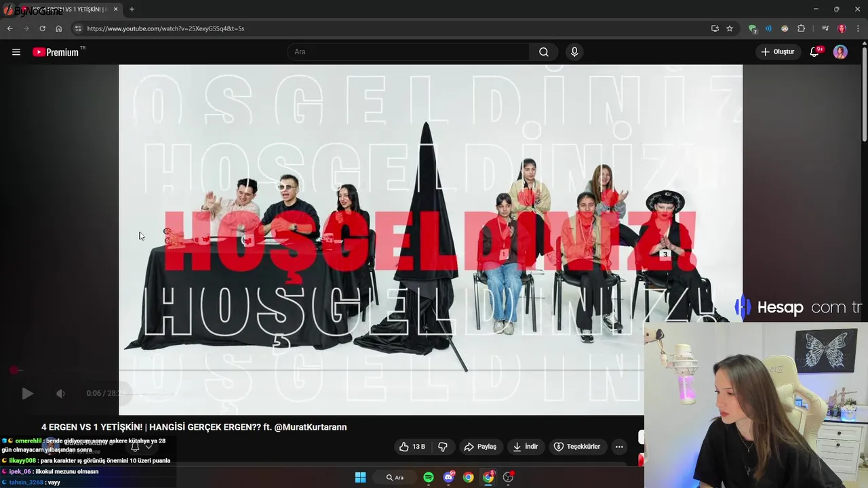This screenshot has height=488, width=868.
Task: Open the Extensions puzzle menu
Action: (x=801, y=28)
